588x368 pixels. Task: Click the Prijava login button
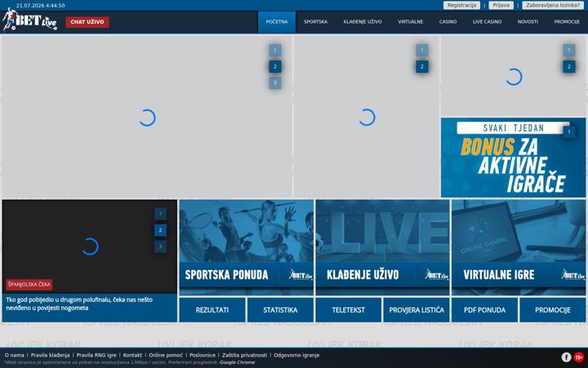[x=501, y=5]
